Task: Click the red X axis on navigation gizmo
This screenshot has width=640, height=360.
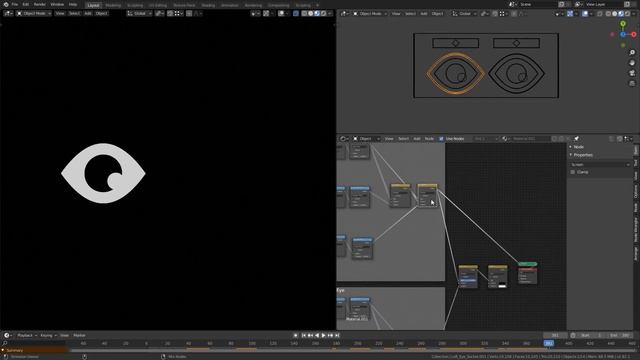Action: [633, 35]
